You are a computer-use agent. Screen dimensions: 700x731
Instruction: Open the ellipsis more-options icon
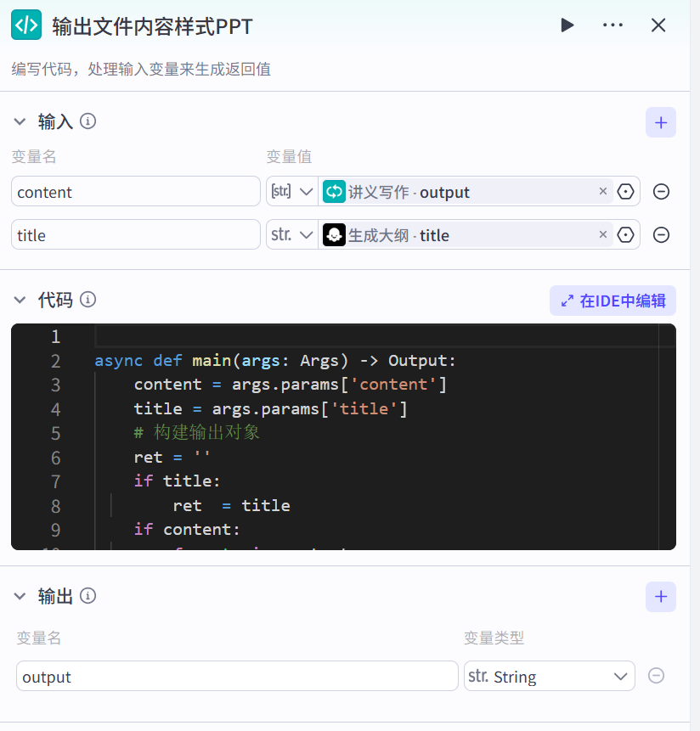click(612, 25)
